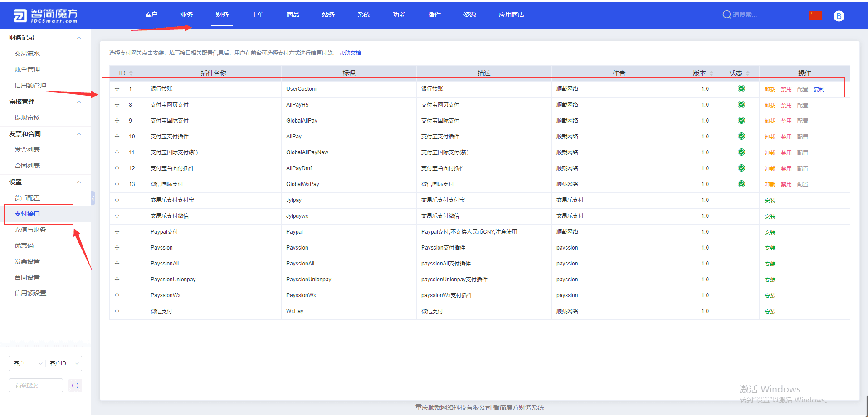The width and height of the screenshot is (868, 417).
Task: Open 交易流水 in sidebar
Action: point(27,54)
